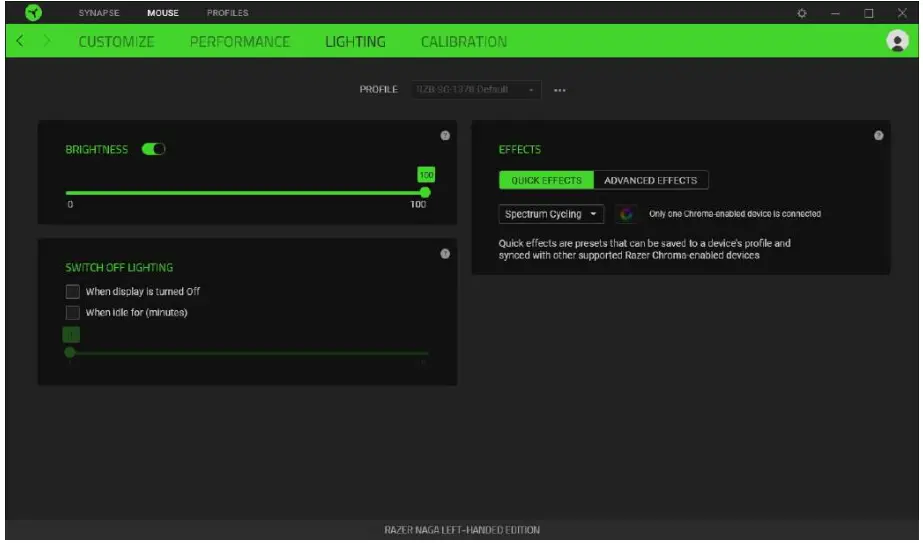
Task: Check When idle for (minutes)
Action: point(72,312)
